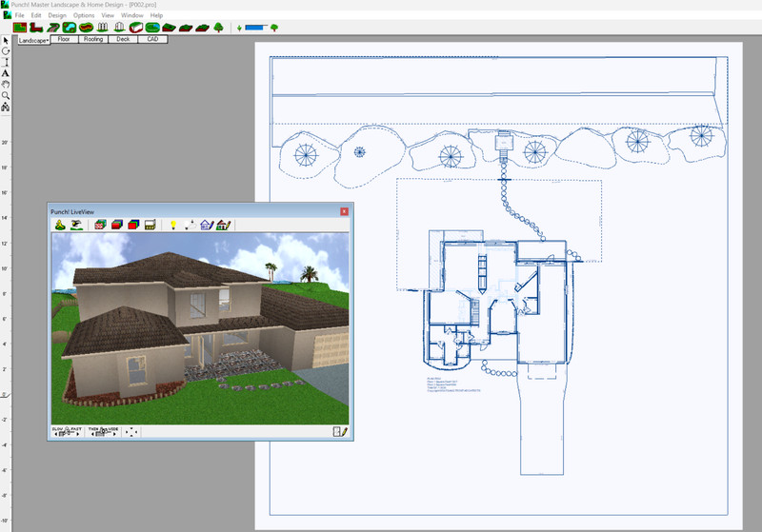Open the Help menu
The image size is (762, 532).
pos(156,15)
